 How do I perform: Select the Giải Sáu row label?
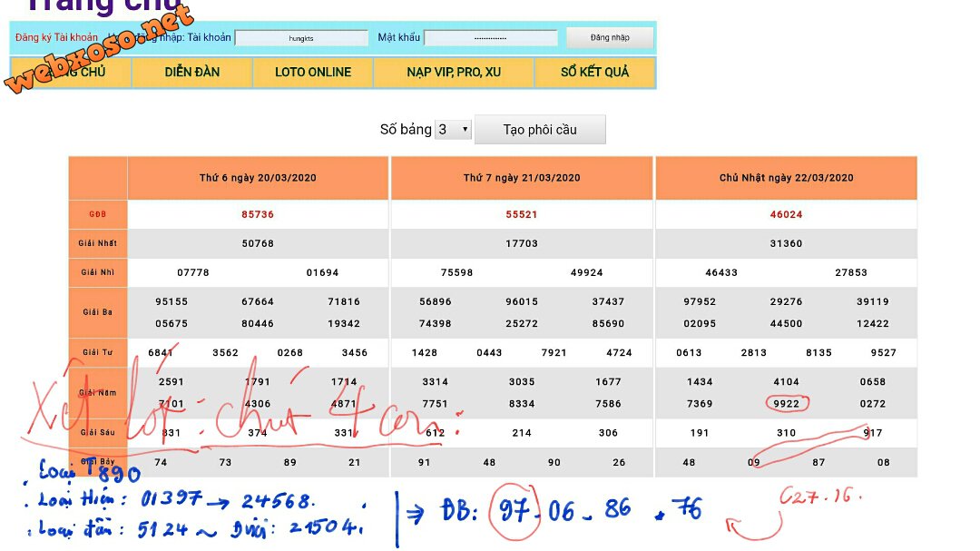(x=97, y=432)
